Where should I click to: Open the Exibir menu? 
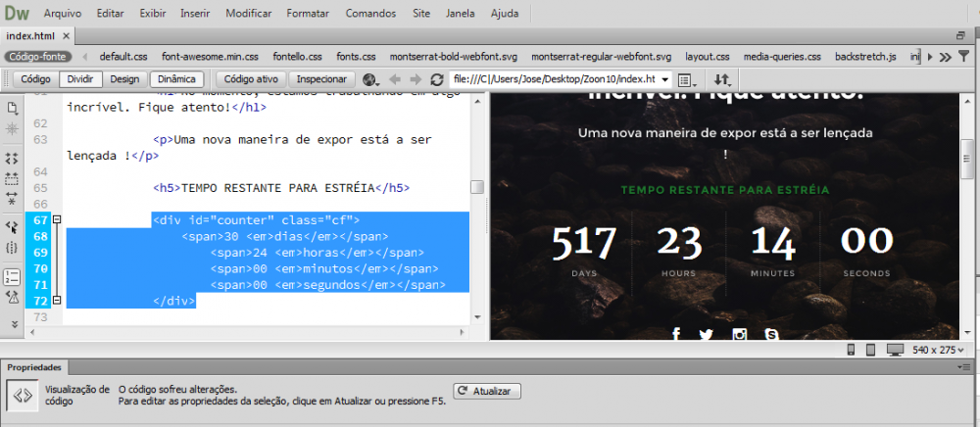tap(153, 13)
